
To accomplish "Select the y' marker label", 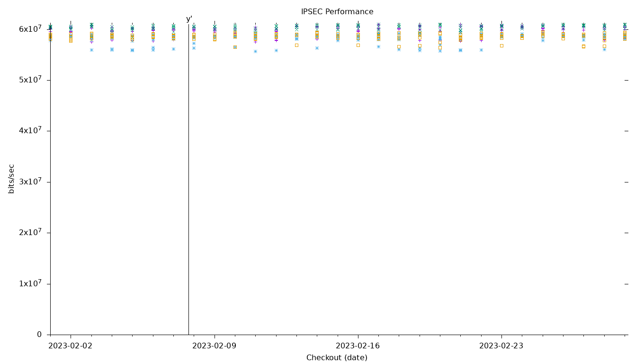I will 189,19.
